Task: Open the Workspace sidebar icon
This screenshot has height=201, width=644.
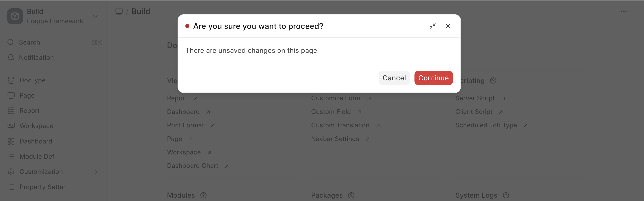Action: click(x=11, y=126)
